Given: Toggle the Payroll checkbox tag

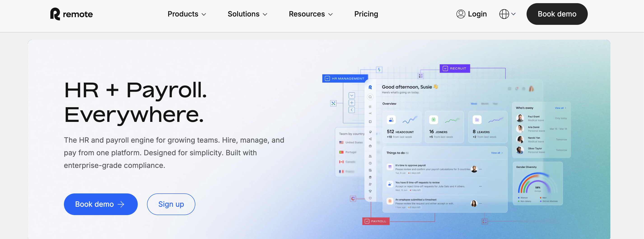Looking at the screenshot, I should pyautogui.click(x=376, y=221).
